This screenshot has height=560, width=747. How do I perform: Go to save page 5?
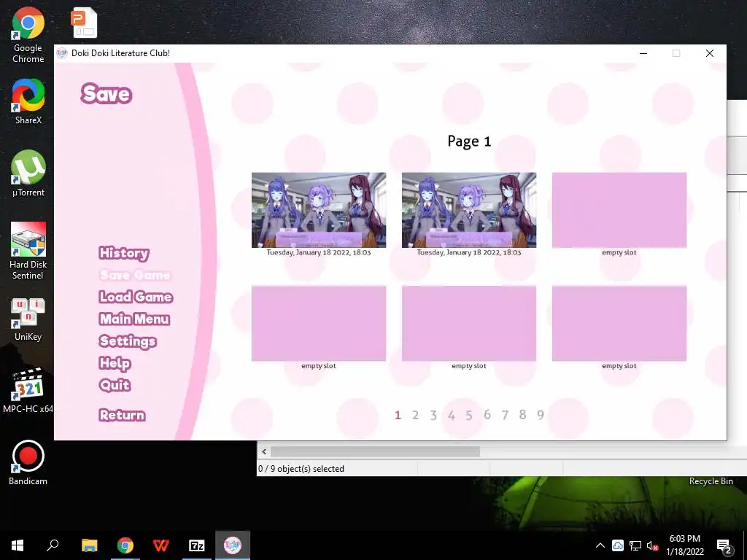469,415
